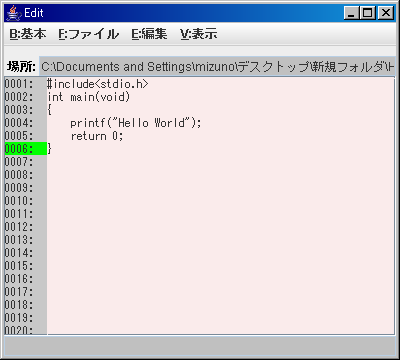
Task: Click the printf("Hello World"); line
Action: point(136,123)
